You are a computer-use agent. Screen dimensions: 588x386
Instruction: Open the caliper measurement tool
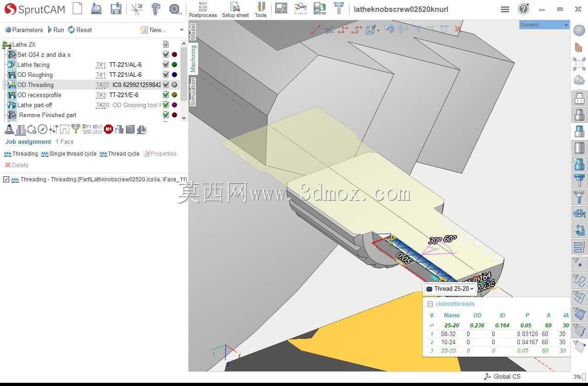(156, 9)
